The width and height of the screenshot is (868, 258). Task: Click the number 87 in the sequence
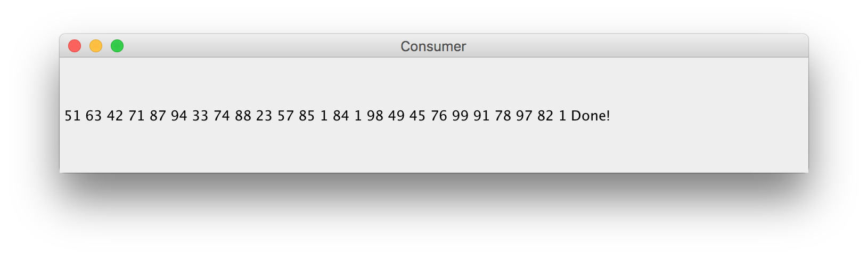coord(158,116)
